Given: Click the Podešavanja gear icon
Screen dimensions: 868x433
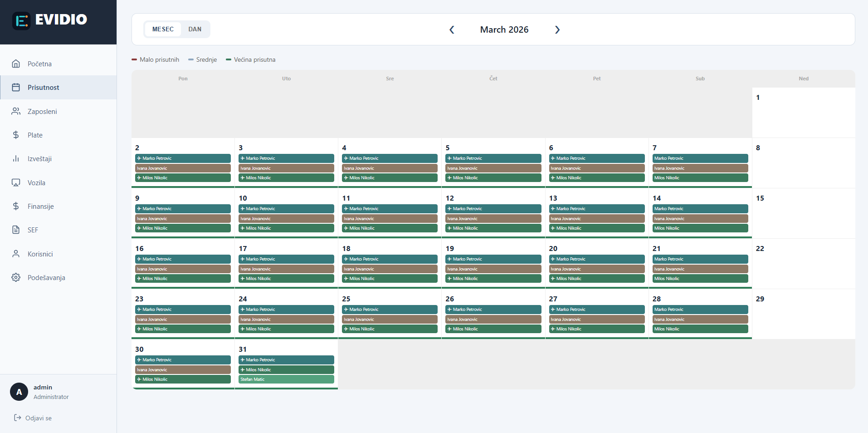Looking at the screenshot, I should coord(16,277).
